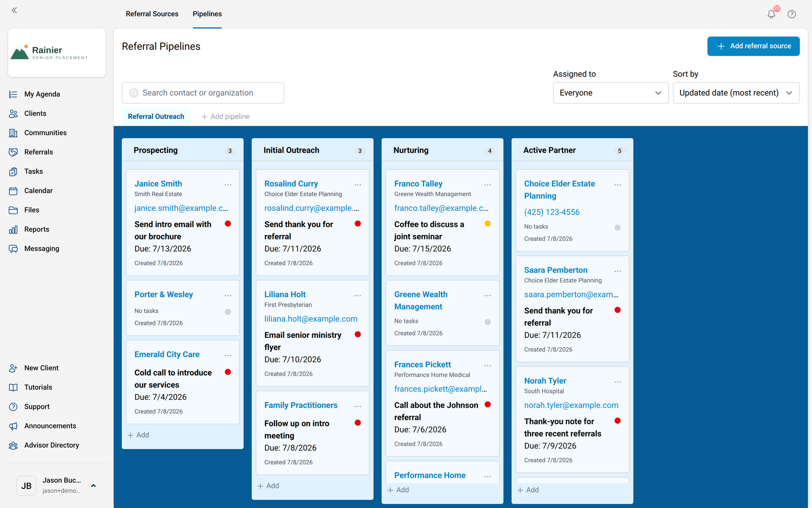
Task: Click the Reports bar chart icon
Action: pos(13,229)
